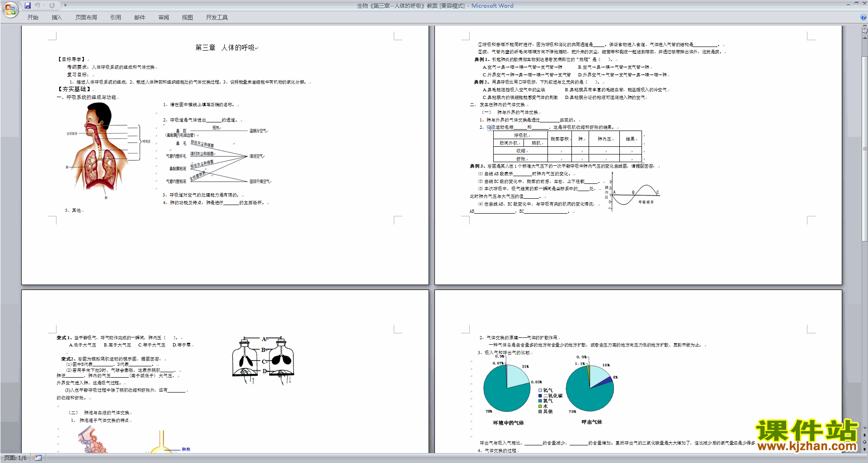The image size is (868, 463).
Task: Click the 湿润干燥空气 label in matching diagram
Action: pos(260,182)
